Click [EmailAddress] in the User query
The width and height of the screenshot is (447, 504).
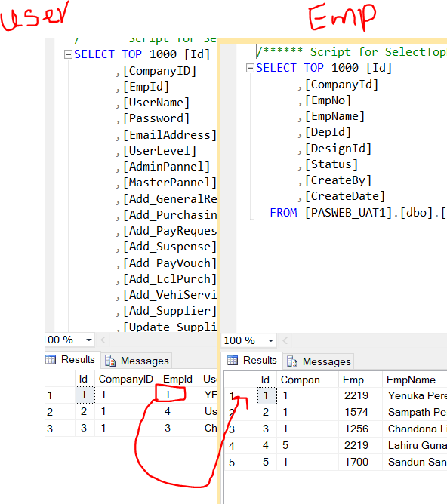click(x=170, y=135)
